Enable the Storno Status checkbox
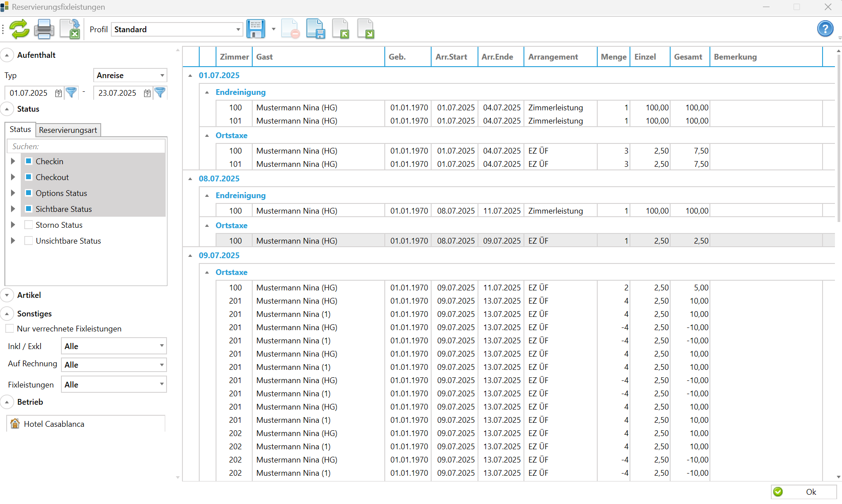Image resolution: width=842 pixels, height=504 pixels. coord(28,225)
